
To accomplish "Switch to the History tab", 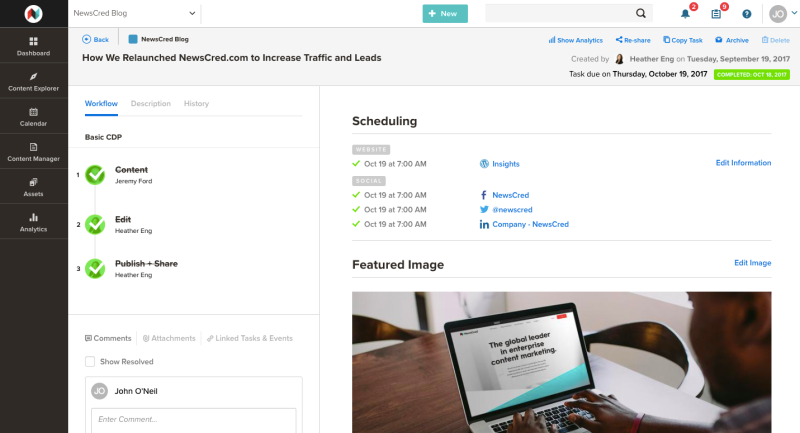I will (x=196, y=103).
